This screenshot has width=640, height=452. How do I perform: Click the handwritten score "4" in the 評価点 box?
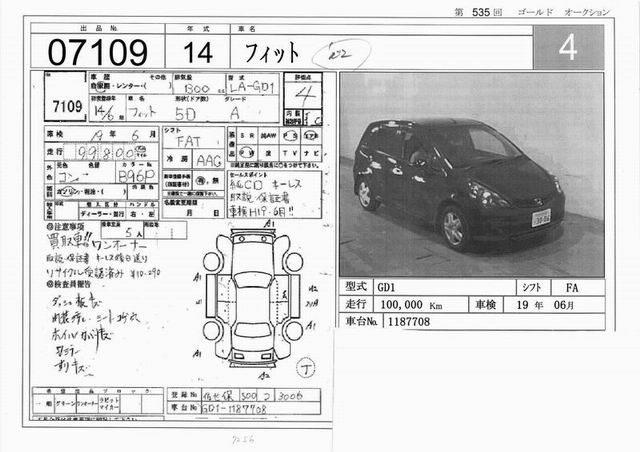(x=304, y=96)
